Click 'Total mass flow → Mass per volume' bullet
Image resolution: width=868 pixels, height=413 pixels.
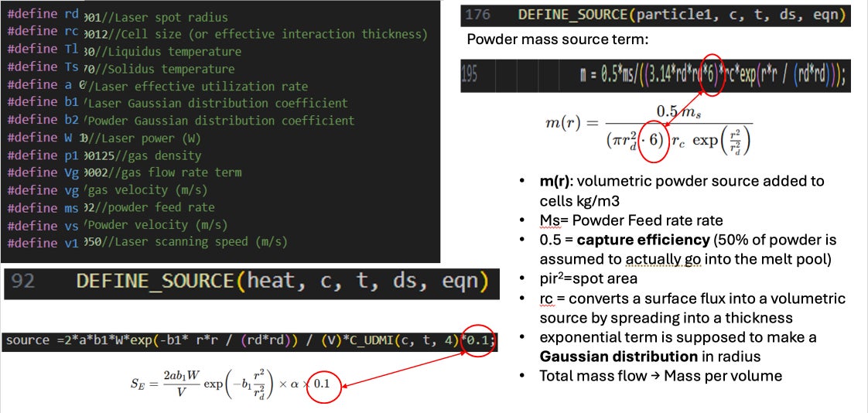click(x=661, y=376)
